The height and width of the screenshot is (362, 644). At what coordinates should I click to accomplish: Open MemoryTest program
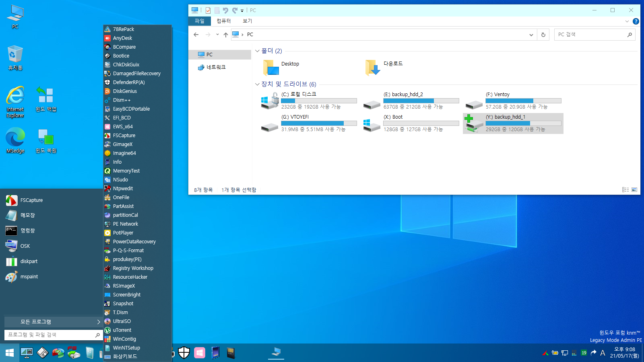pyautogui.click(x=137, y=171)
